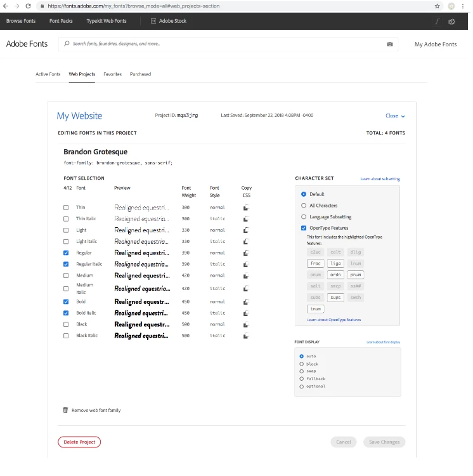Open the Creative Cloud icon in header
The width and height of the screenshot is (473, 476).
tap(452, 21)
